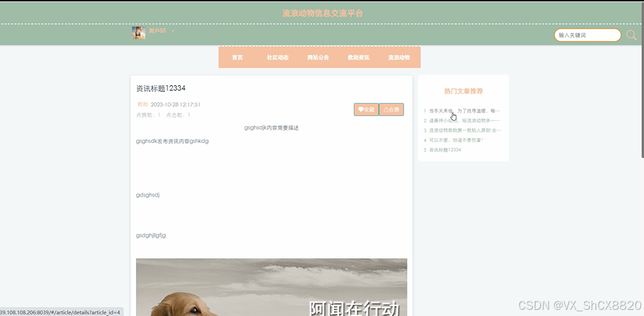
Task: Click the 热门文章推荐 sidebar heading
Action: pos(463,91)
